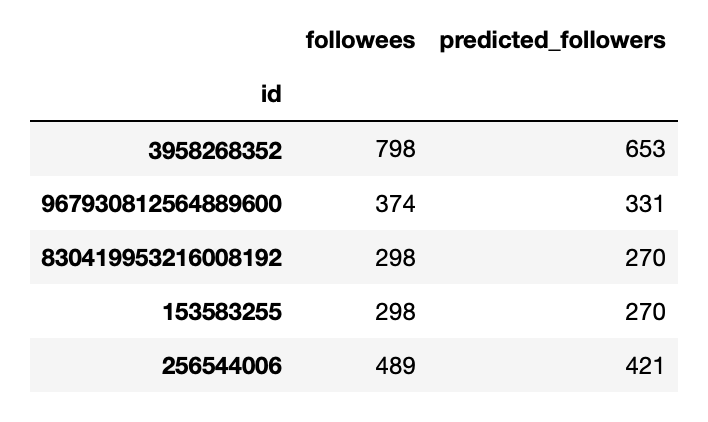Click the predicted_followers column header
708x422 pixels.
tap(552, 40)
